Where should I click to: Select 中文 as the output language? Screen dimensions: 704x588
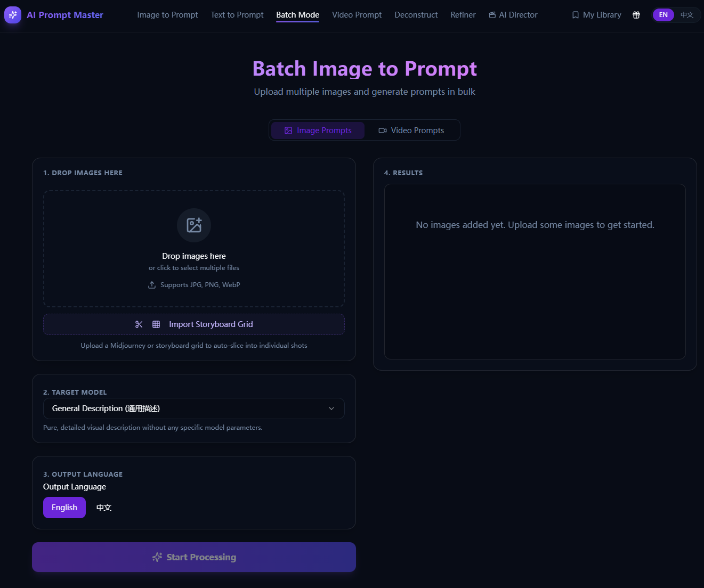[x=103, y=507]
